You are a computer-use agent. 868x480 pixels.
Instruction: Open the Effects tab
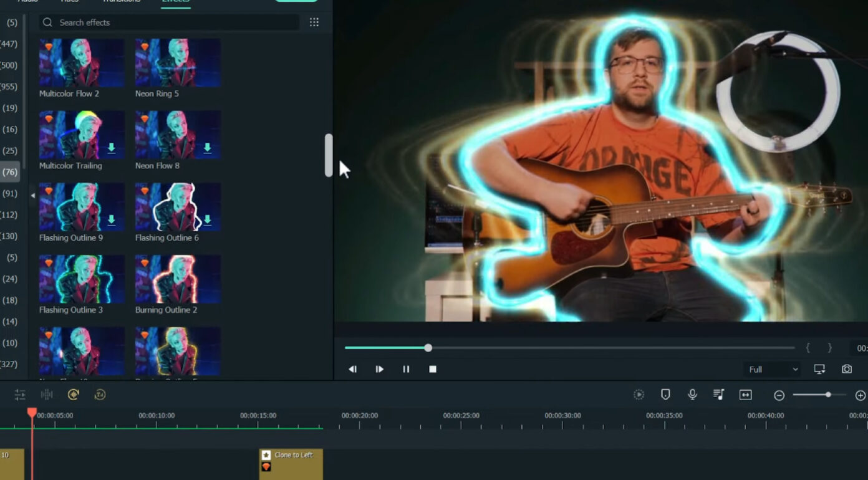[175, 2]
